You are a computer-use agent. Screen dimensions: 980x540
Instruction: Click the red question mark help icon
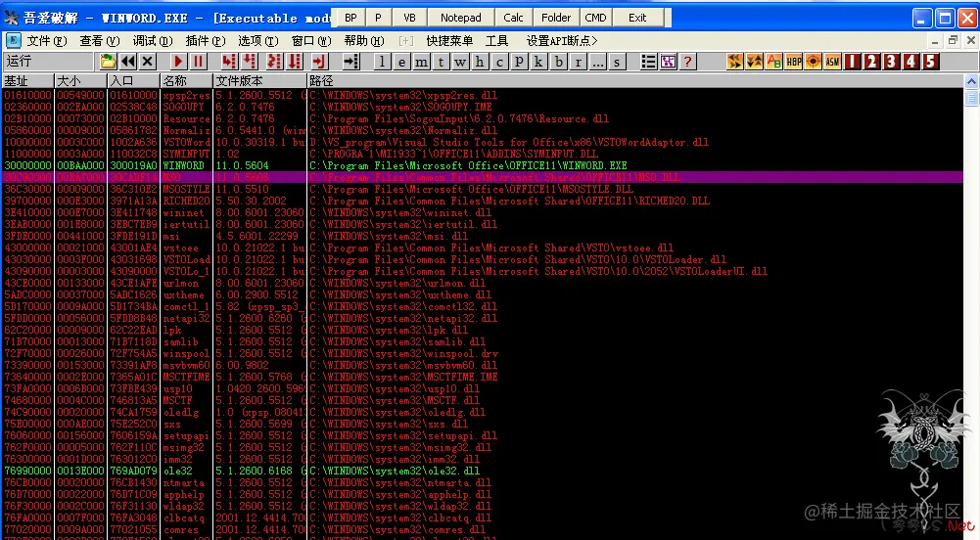tap(687, 62)
